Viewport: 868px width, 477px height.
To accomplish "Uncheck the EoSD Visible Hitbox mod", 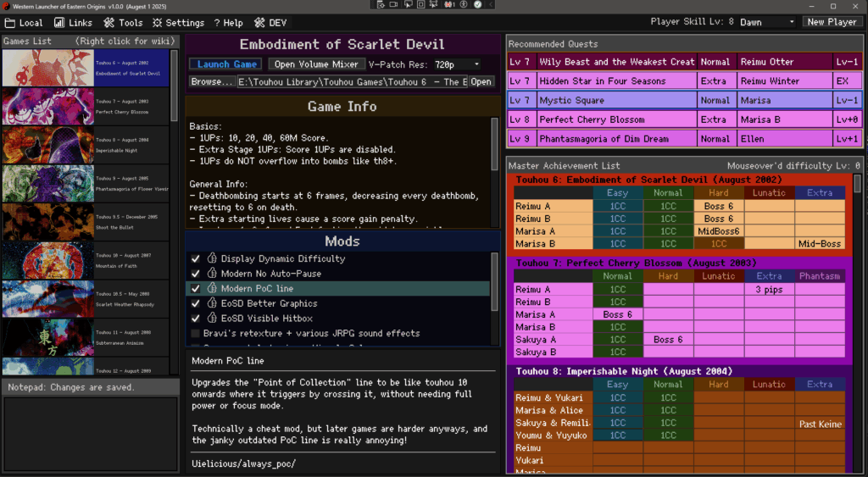I will click(196, 319).
